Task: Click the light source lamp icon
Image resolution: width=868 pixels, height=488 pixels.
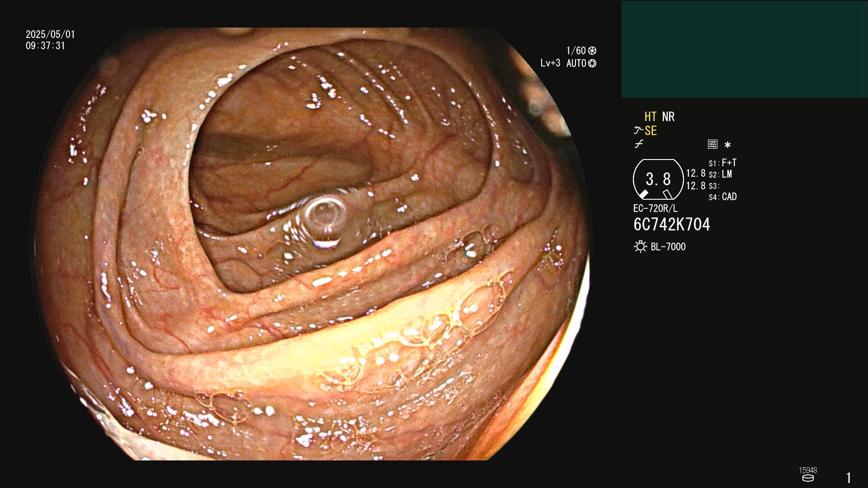Action: click(x=640, y=247)
